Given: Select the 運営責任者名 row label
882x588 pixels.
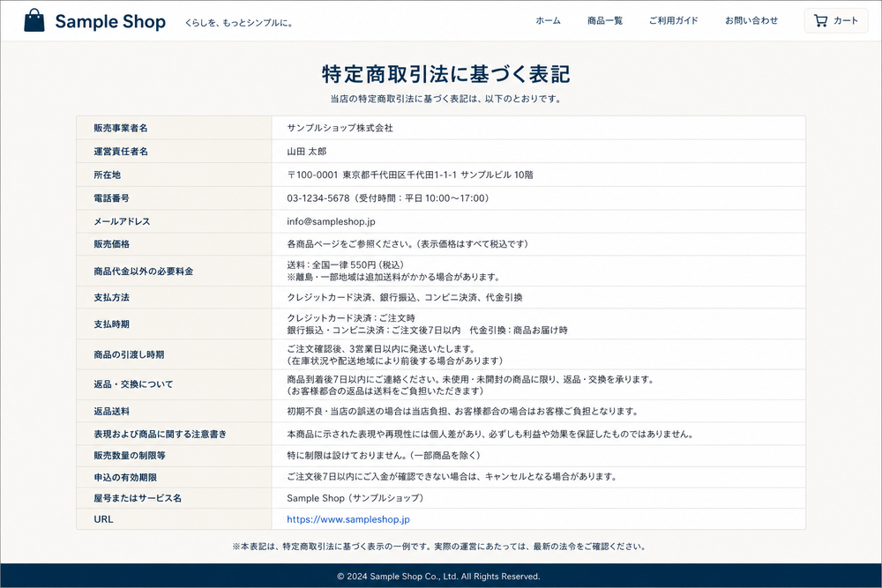Looking at the screenshot, I should point(120,152).
